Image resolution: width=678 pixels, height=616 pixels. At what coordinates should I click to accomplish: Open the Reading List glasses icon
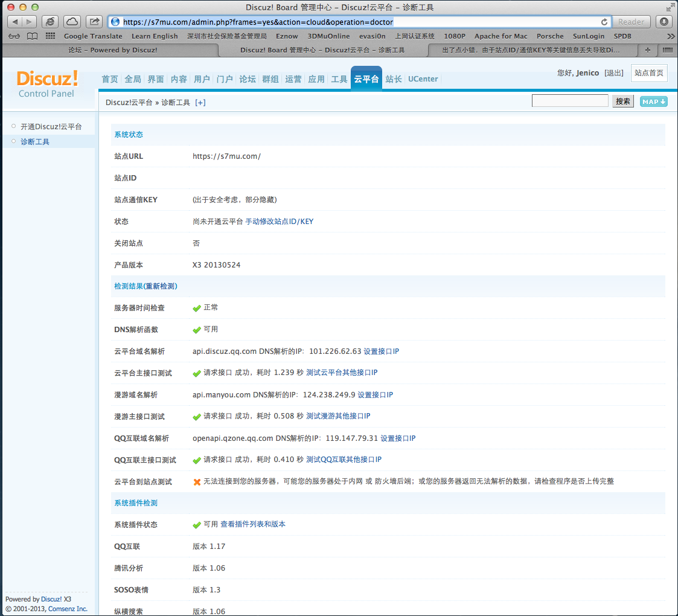pos(14,36)
